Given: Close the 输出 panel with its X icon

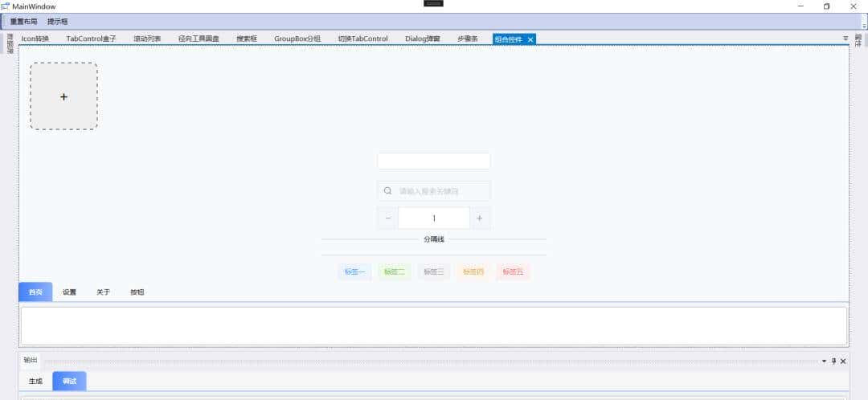Looking at the screenshot, I should (x=843, y=361).
